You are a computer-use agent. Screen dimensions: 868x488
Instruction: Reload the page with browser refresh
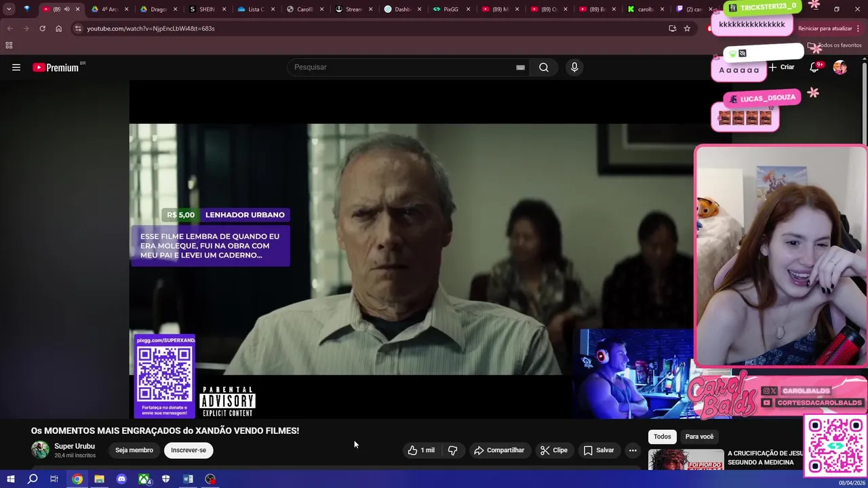tap(42, 28)
